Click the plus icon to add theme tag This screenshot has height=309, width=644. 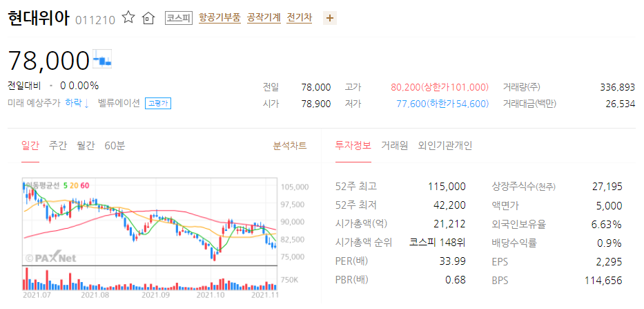(x=330, y=18)
